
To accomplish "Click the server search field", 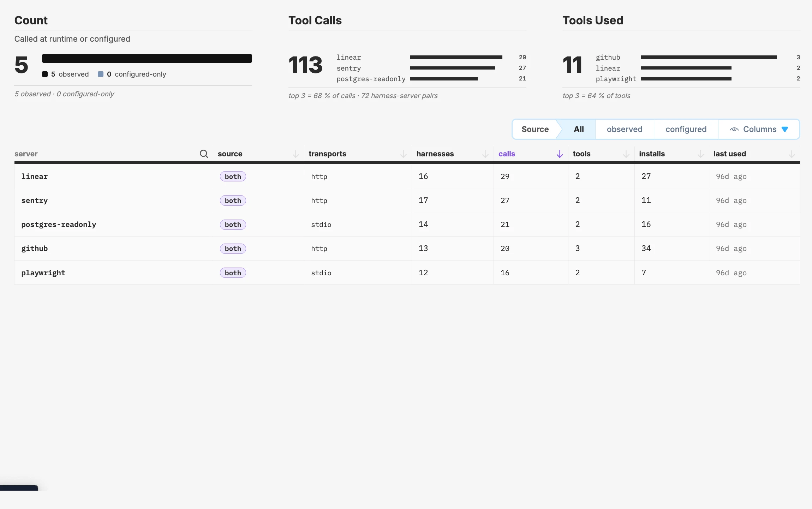I will (x=106, y=154).
